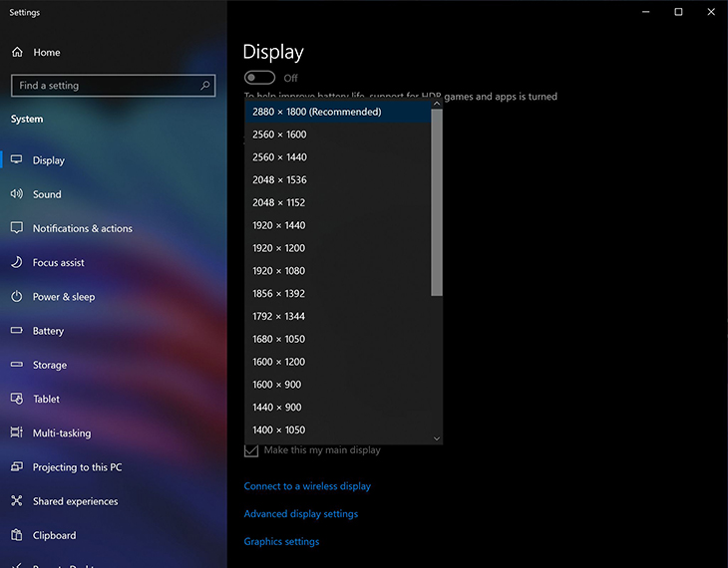This screenshot has height=568, width=728.
Task: Open Projecting to this PC
Action: point(114,466)
